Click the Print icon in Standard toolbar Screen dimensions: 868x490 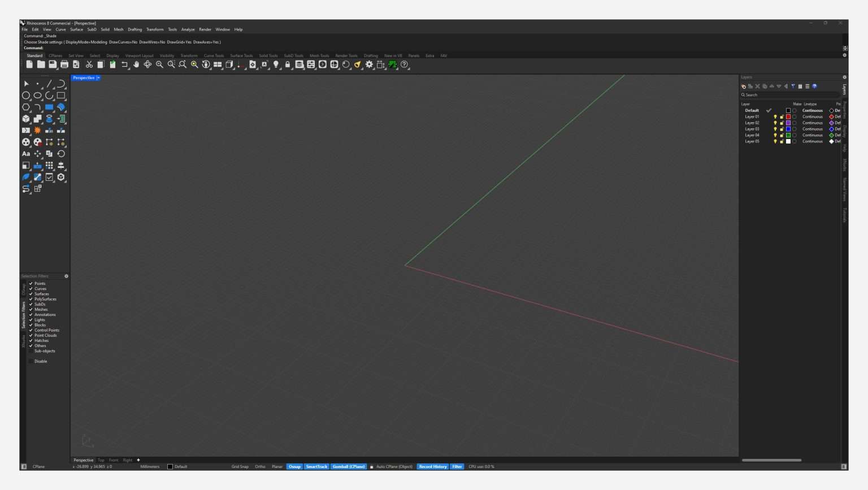[x=64, y=64]
